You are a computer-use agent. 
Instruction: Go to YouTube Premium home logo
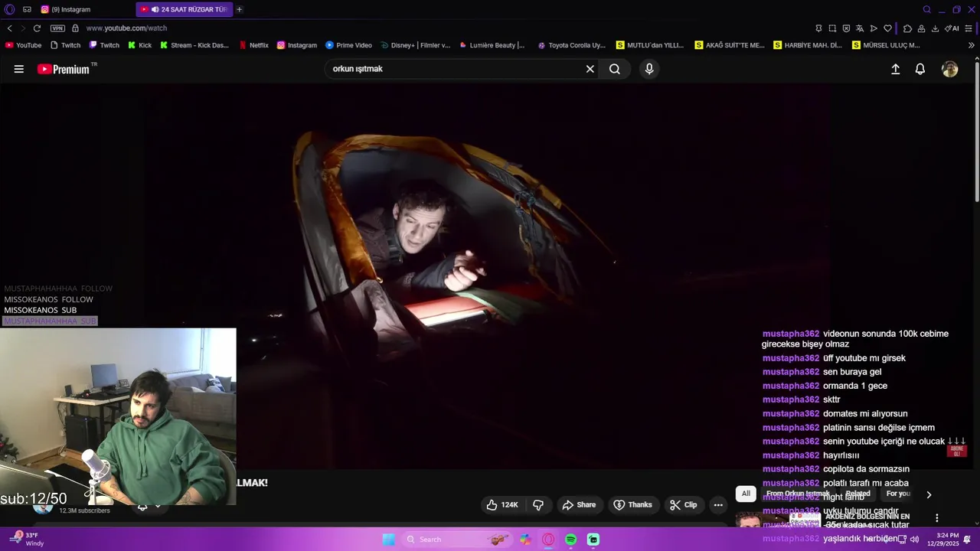point(64,69)
